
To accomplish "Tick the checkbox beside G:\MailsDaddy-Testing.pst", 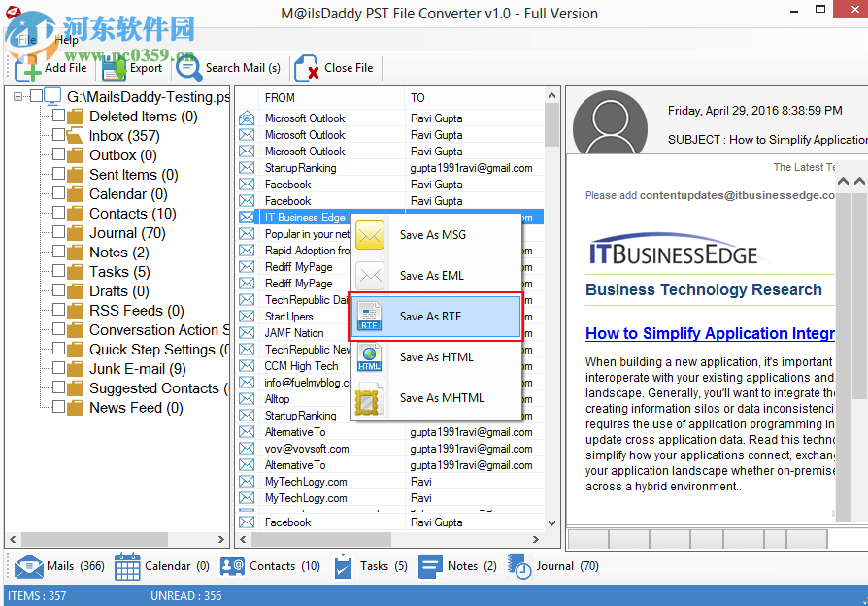I will [x=36, y=96].
